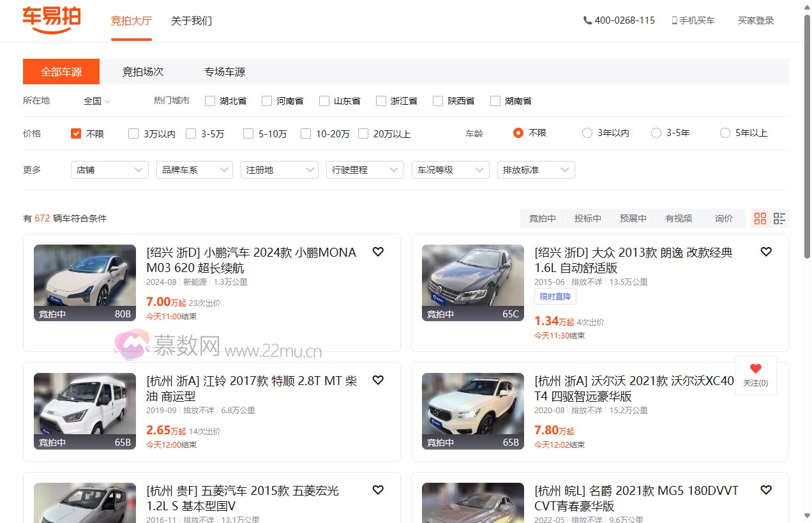Click the 买家登录 login link

755,20
